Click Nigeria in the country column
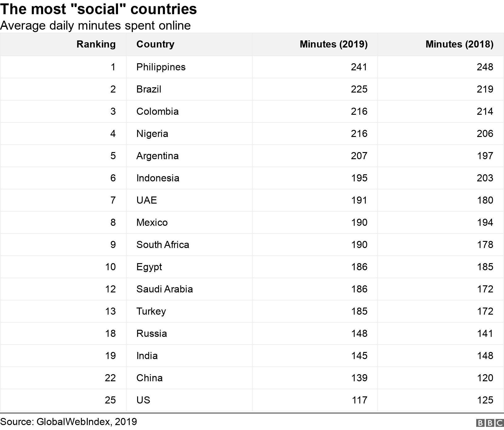Viewport: 504px width, 430px height. click(152, 134)
